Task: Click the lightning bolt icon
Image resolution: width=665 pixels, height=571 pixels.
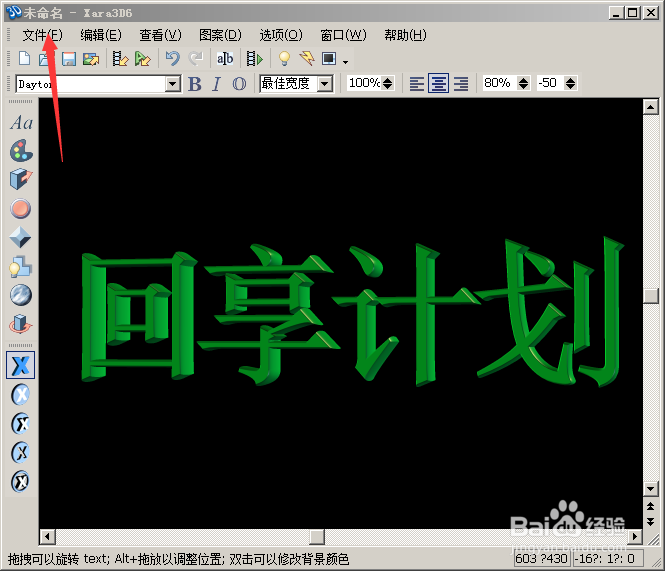Action: [307, 59]
